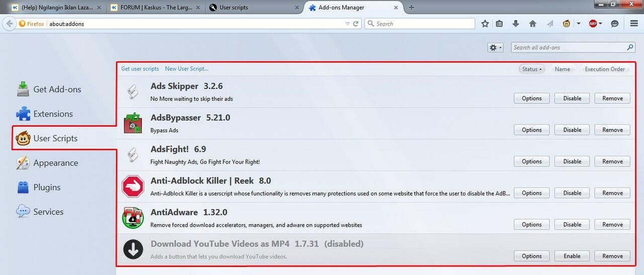The height and width of the screenshot is (275, 644).
Task: Remove the Download YouTube Videos script
Action: 612,256
